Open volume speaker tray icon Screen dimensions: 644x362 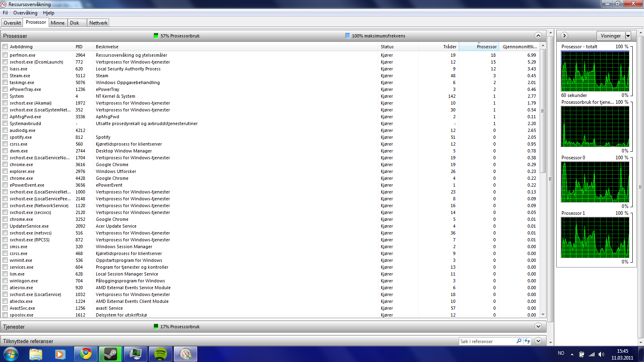point(601,354)
